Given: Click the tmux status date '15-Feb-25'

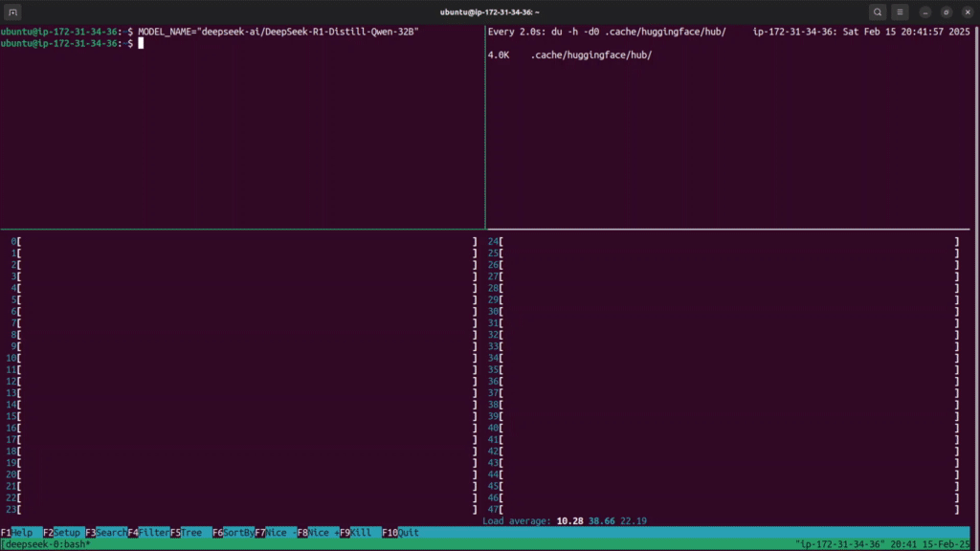Looking at the screenshot, I should pyautogui.click(x=946, y=544).
